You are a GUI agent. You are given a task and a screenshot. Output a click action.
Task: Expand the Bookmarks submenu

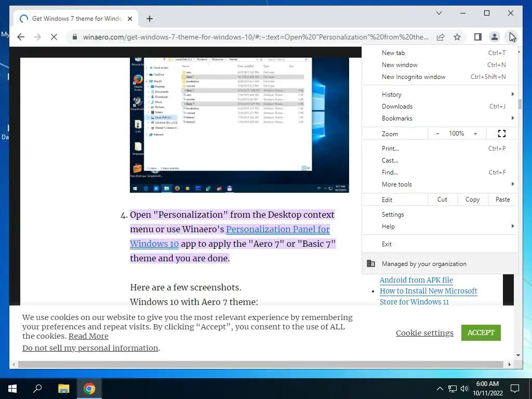pyautogui.click(x=440, y=118)
